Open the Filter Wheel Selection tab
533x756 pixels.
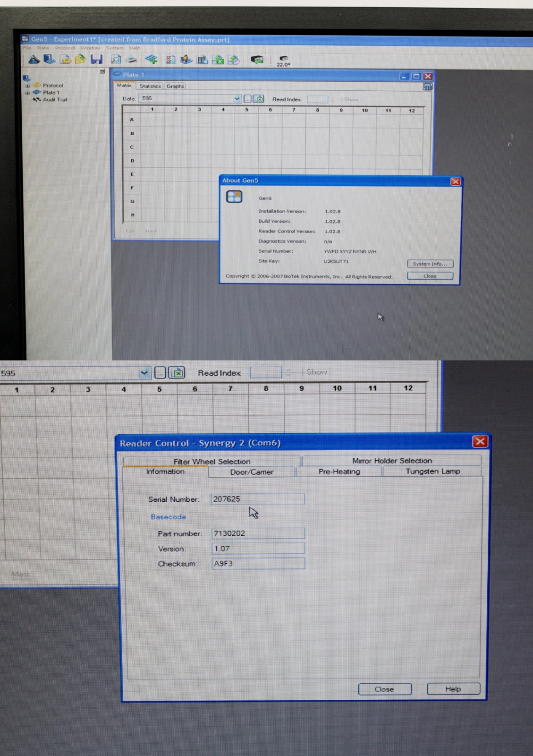pos(212,461)
